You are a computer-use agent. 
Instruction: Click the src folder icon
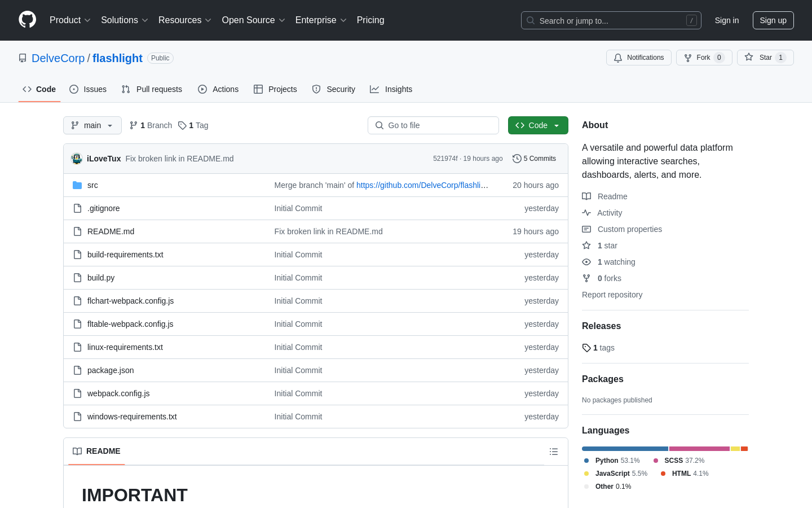click(x=77, y=185)
